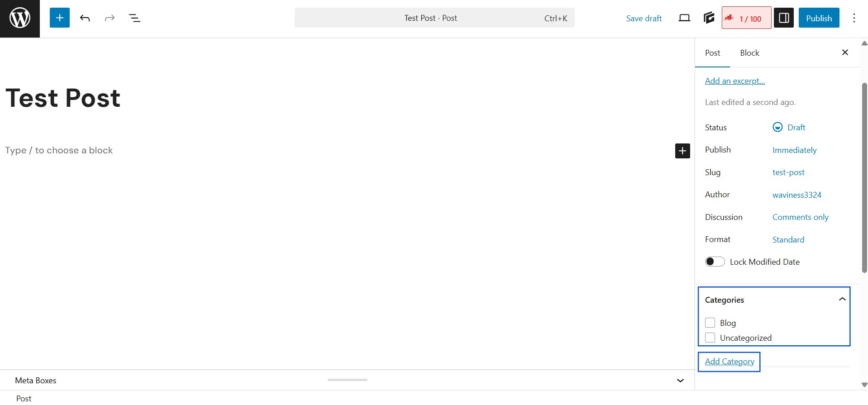This screenshot has width=868, height=405.
Task: Open the block inserter plus button
Action: coord(59,18)
